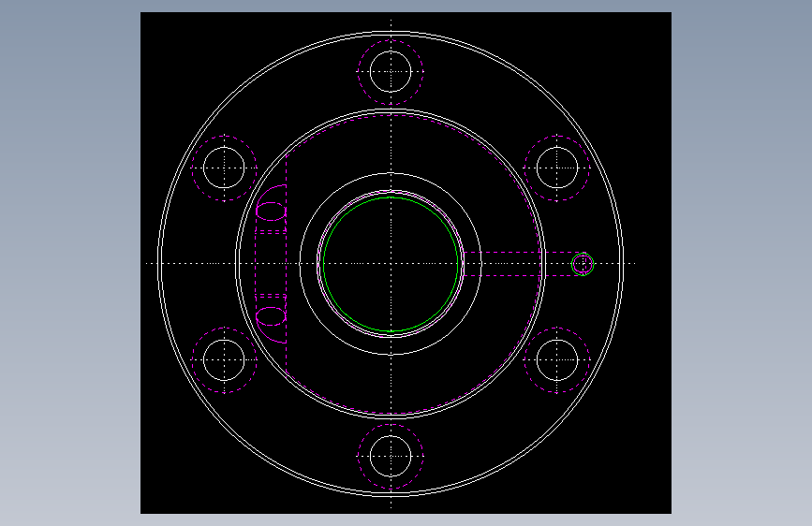Select the bottom bolt hole circle
The width and height of the screenshot is (812, 526).
pos(391,456)
